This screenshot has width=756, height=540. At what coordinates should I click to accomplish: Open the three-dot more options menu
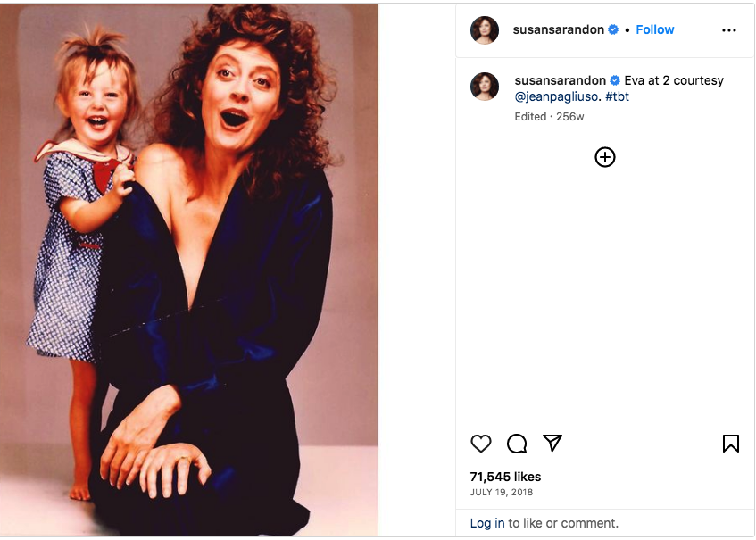pyautogui.click(x=729, y=30)
